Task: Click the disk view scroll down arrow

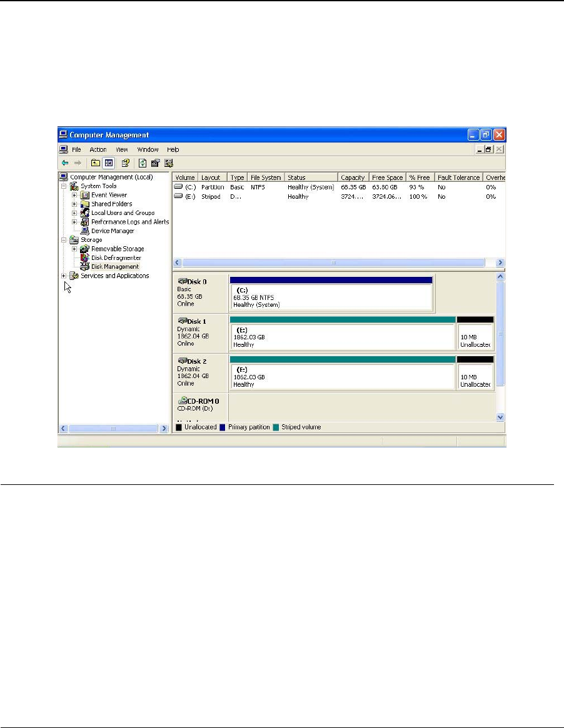Action: pyautogui.click(x=500, y=417)
